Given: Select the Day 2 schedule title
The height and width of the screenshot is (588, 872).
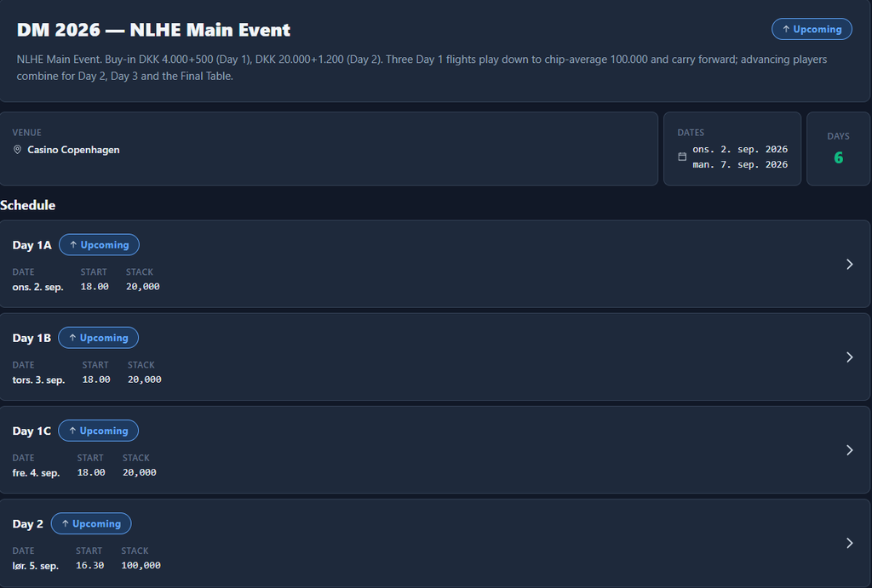Looking at the screenshot, I should [28, 523].
